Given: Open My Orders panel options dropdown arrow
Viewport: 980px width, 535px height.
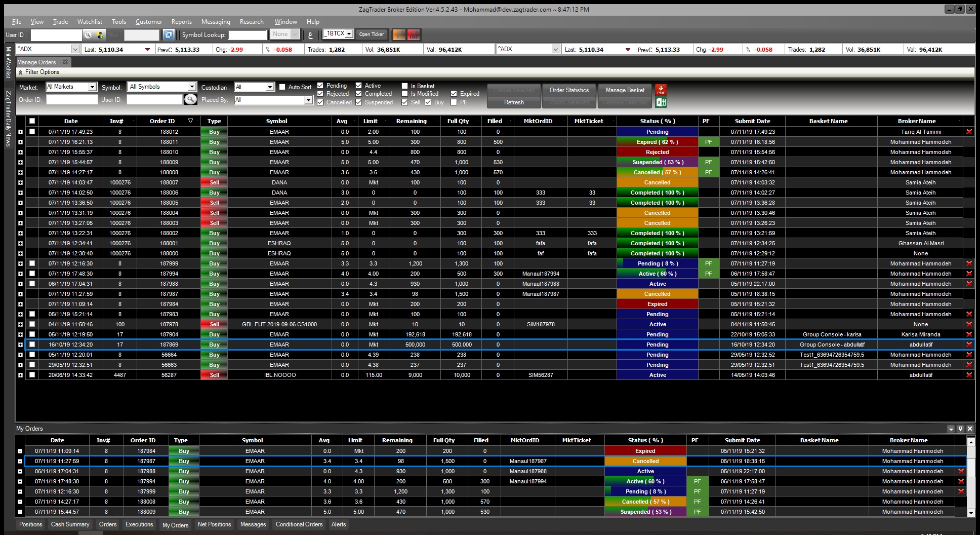Looking at the screenshot, I should (x=951, y=429).
